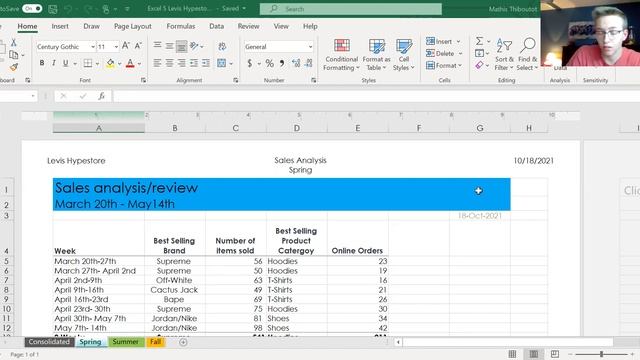640x360 pixels.
Task: Click Delete cells button
Action: [444, 53]
